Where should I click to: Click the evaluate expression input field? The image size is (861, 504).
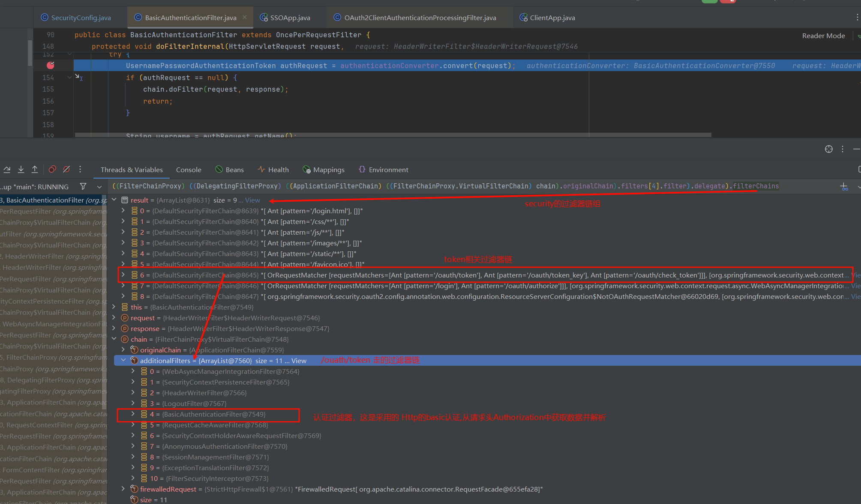pyautogui.click(x=471, y=186)
